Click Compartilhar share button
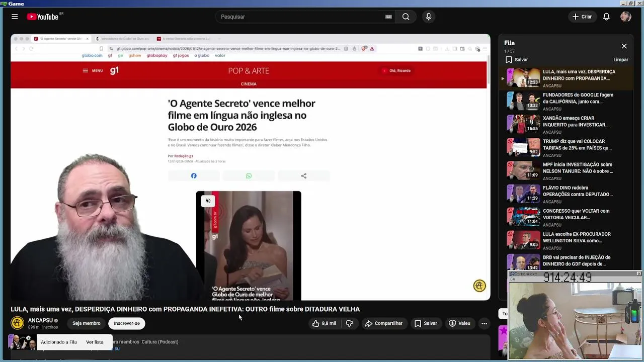Screen dimensions: 644x362 pos(384,323)
